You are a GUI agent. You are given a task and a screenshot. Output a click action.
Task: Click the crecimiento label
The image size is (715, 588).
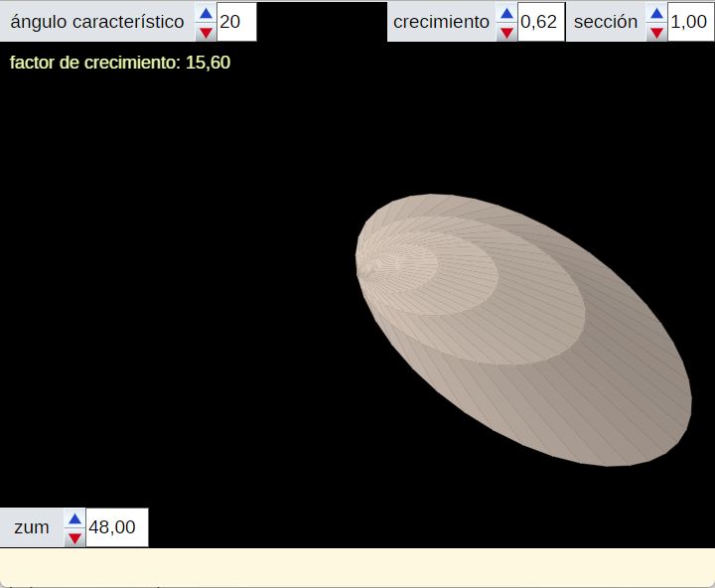441,22
